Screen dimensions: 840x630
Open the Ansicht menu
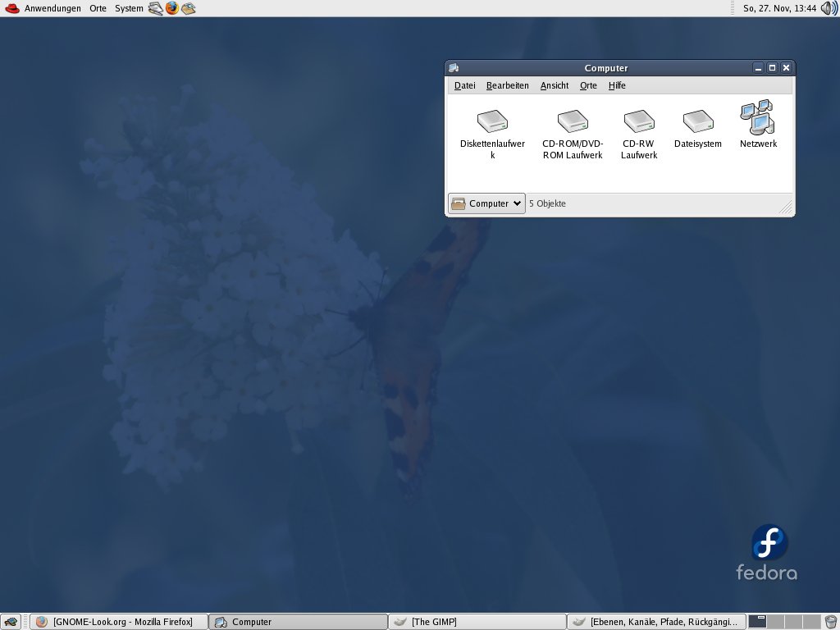coord(555,85)
